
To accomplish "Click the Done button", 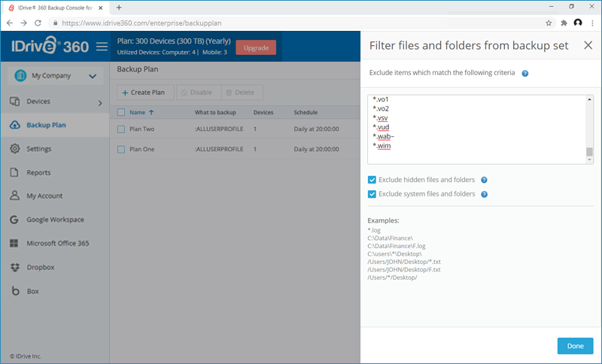I will (575, 346).
